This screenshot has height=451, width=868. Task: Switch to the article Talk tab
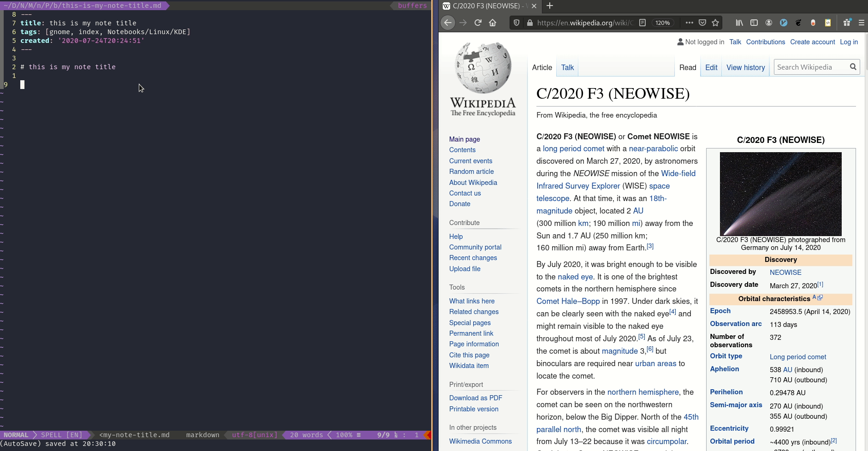567,67
